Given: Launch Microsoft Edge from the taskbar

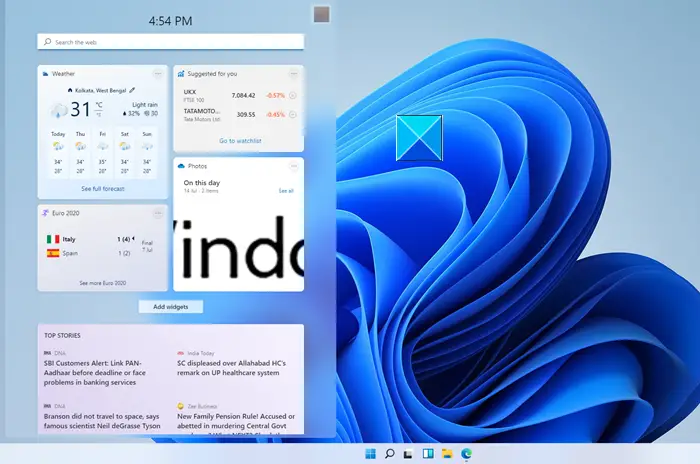Looking at the screenshot, I should pyautogui.click(x=467, y=454).
